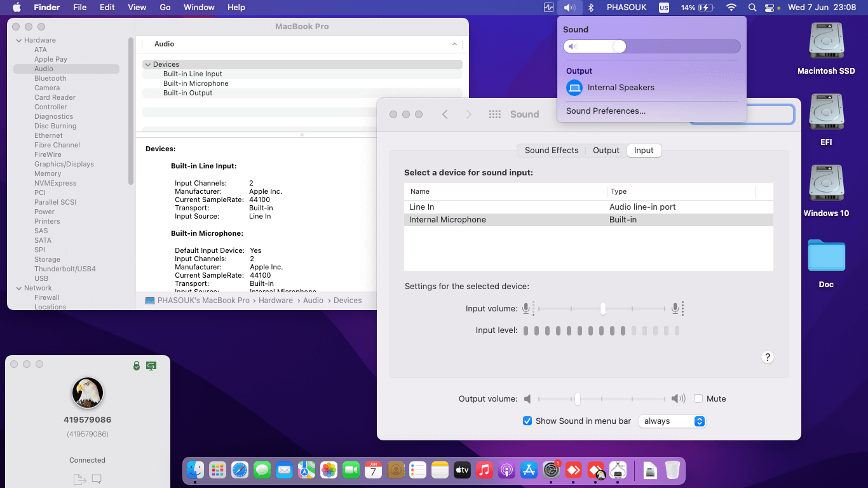Switch to the Sound Effects tab
Viewport: 868px width, 488px height.
tap(551, 151)
